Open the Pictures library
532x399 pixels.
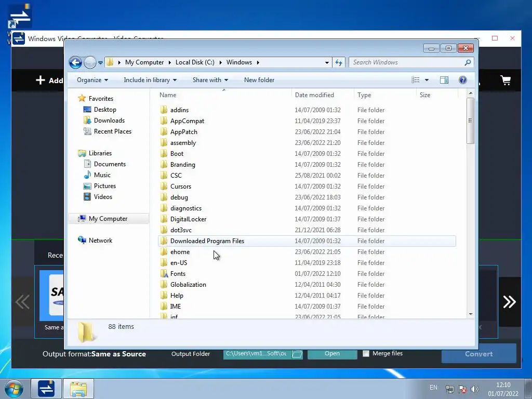105,186
